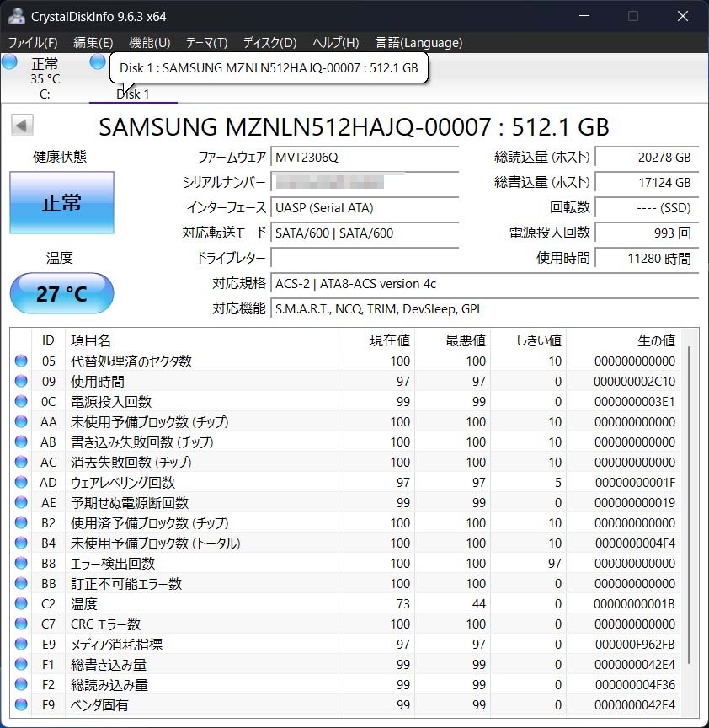Click the 正常 health status button

coord(61,202)
